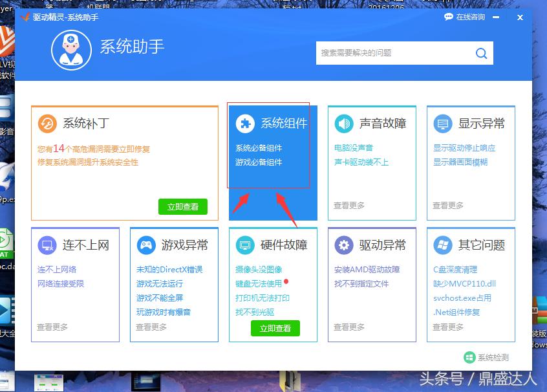Click the search magnifier icon
Image resolution: width=547 pixels, height=392 pixels.
point(481,53)
